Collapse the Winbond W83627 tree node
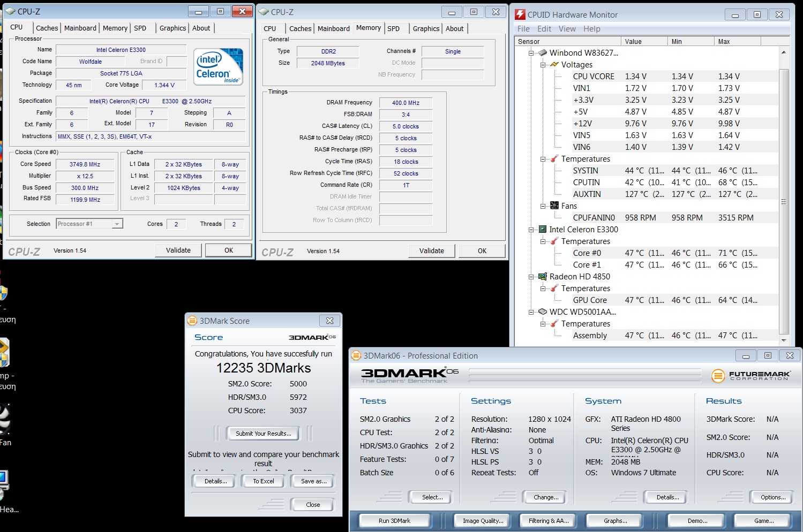803x532 pixels. (x=531, y=52)
